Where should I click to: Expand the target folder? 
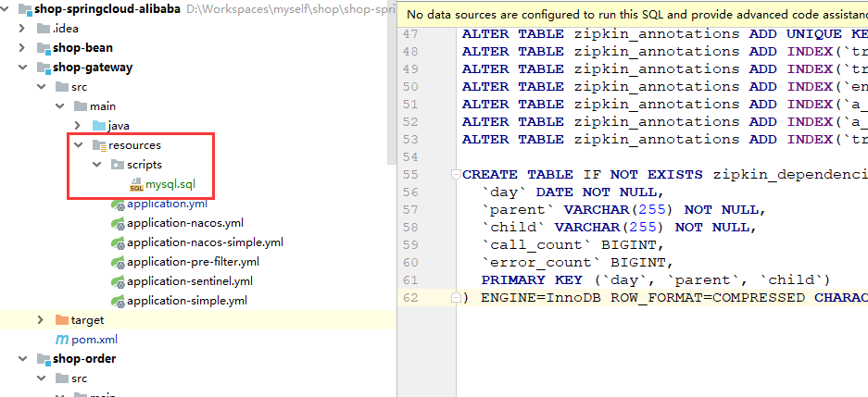(41, 320)
